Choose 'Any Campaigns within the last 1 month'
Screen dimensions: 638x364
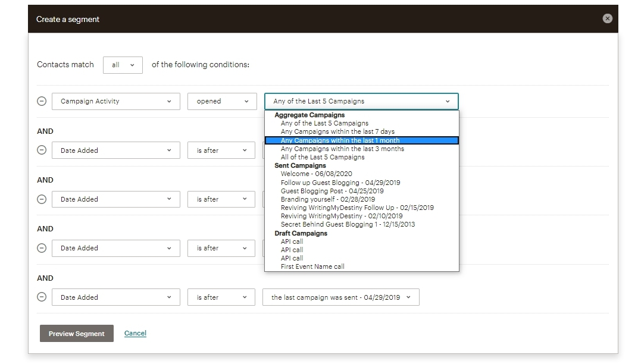click(x=362, y=140)
